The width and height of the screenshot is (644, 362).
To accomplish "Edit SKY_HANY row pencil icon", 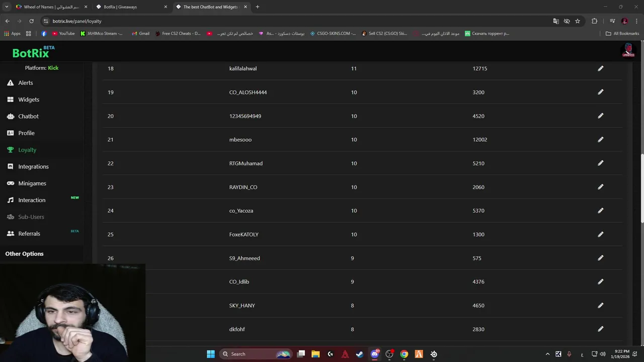I will (x=600, y=305).
